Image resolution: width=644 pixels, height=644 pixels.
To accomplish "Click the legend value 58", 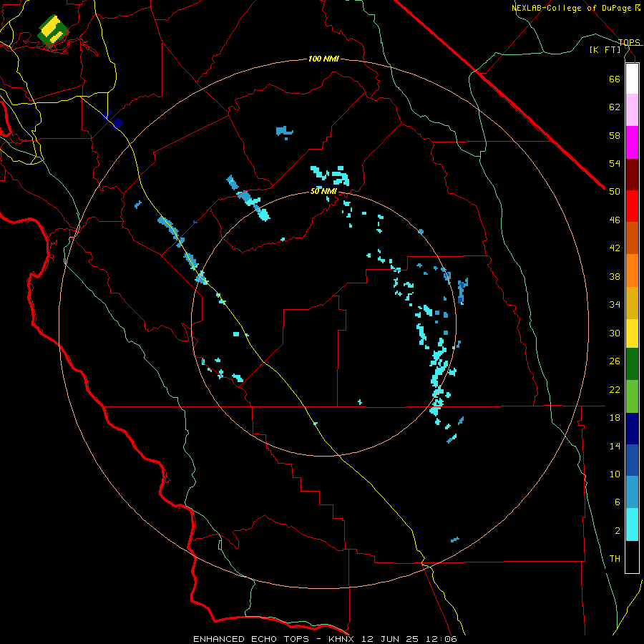I will tap(615, 135).
